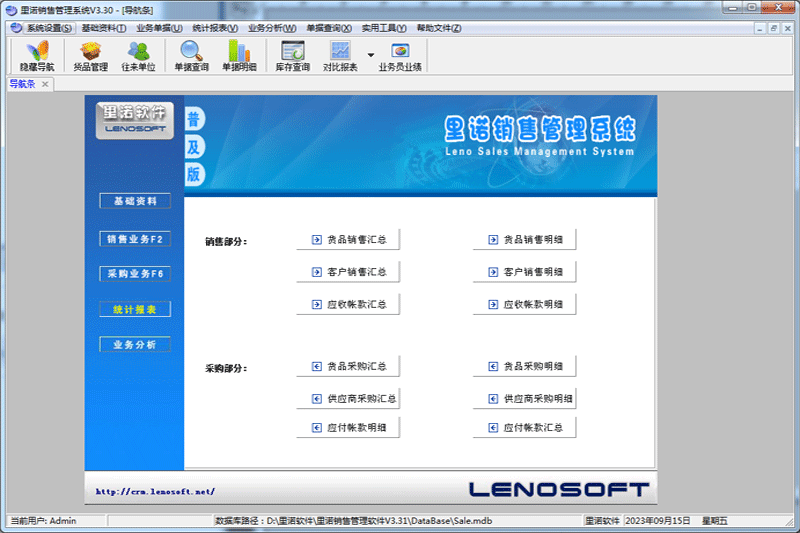Click the menu bar document icon
This screenshot has height=533, width=800.
tap(16, 28)
